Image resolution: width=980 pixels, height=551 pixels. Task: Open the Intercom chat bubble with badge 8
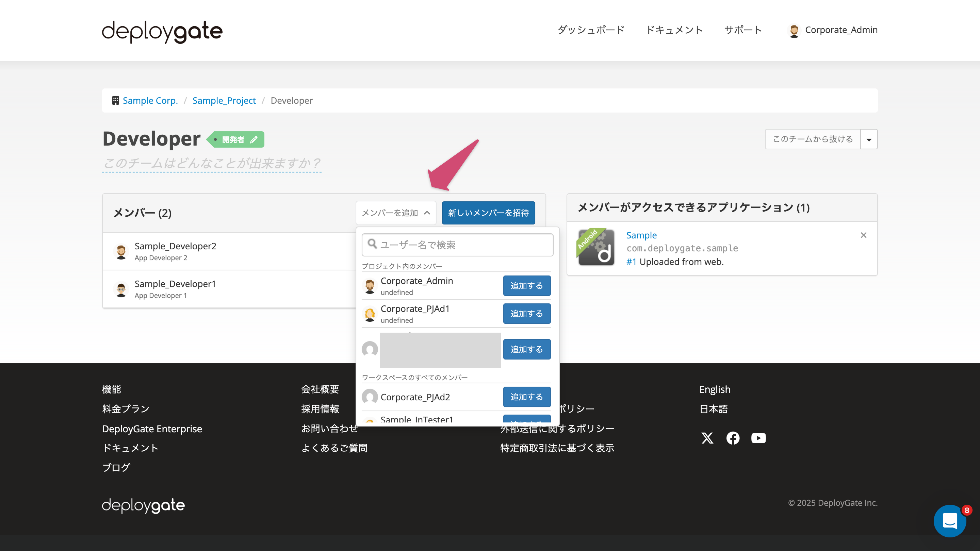950,521
